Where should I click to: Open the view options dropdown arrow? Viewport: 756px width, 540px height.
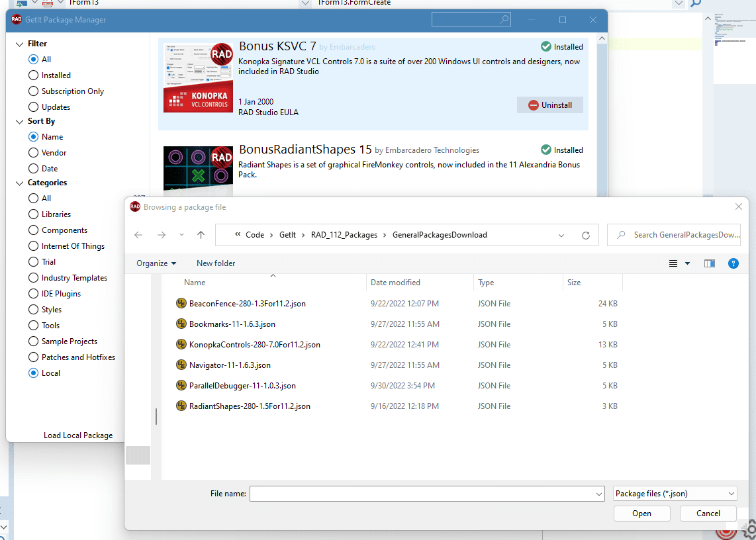point(688,263)
